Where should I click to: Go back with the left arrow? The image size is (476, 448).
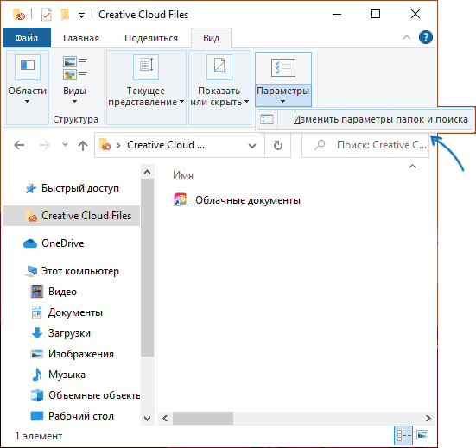click(x=19, y=145)
